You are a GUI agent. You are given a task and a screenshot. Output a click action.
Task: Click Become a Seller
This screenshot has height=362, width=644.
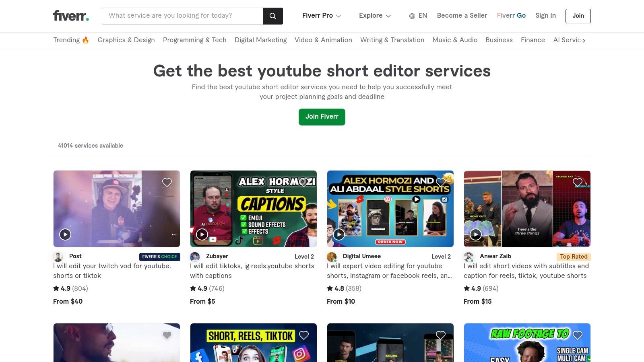[462, 16]
